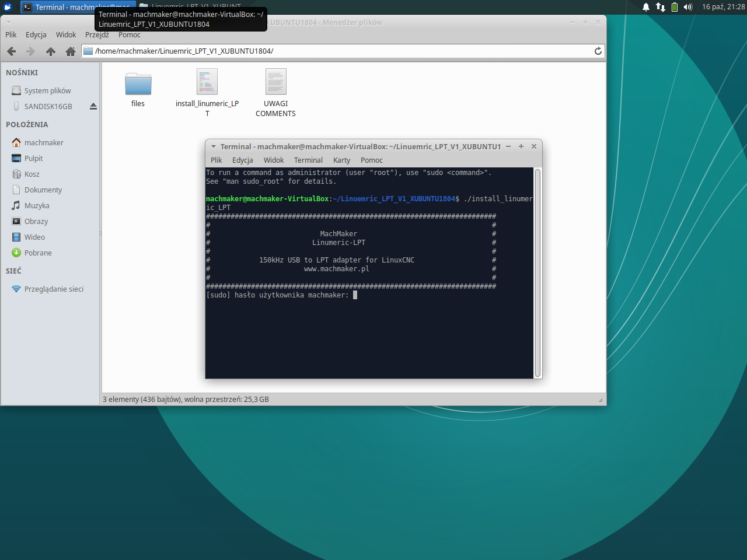Eject the SANDISK16GB drive
This screenshot has height=560, width=747.
pos(93,106)
